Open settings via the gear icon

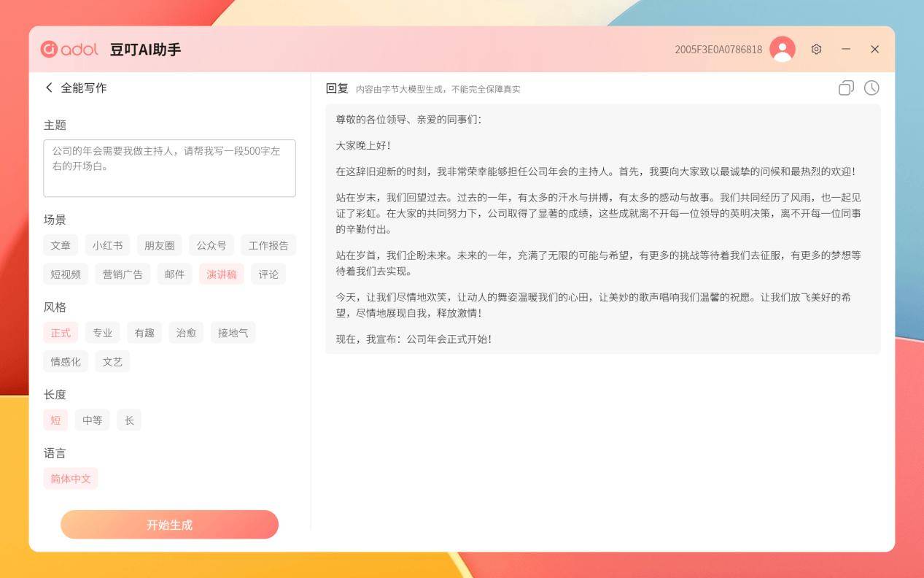816,49
